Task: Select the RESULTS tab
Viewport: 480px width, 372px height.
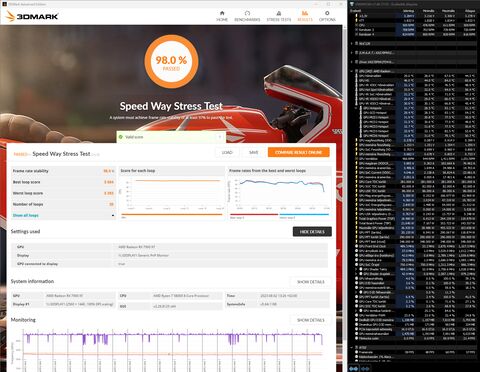Action: [305, 16]
